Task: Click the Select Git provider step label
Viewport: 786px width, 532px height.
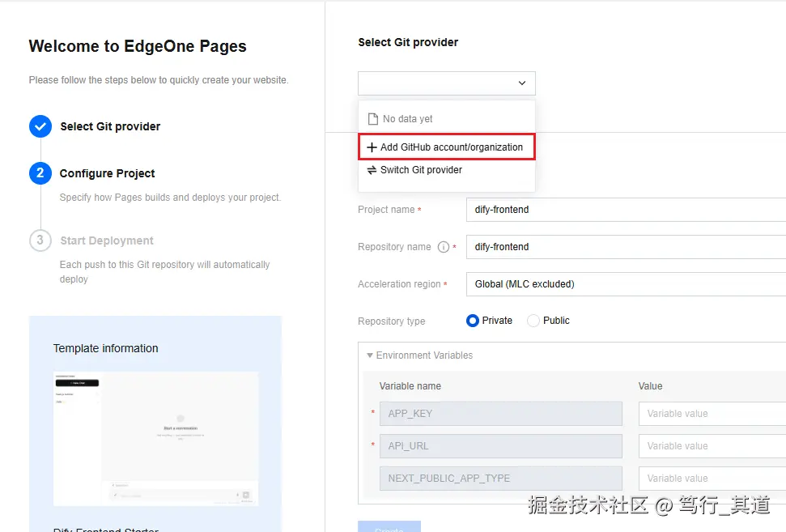Action: click(110, 126)
